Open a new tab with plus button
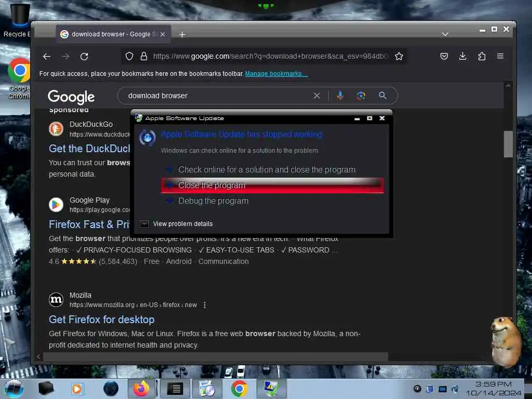 pos(182,35)
